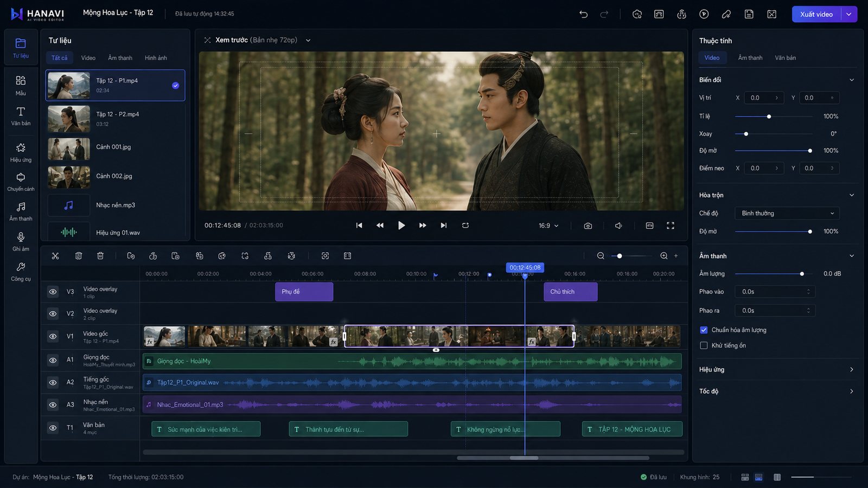Open the Chế độ blend mode dropdown
Screen dimensions: 868x488
click(787, 213)
